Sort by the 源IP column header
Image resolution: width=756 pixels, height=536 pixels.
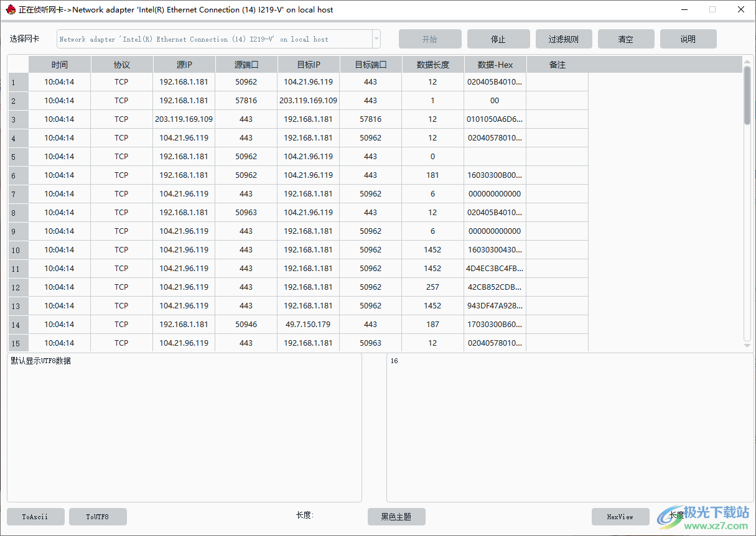[x=184, y=65]
